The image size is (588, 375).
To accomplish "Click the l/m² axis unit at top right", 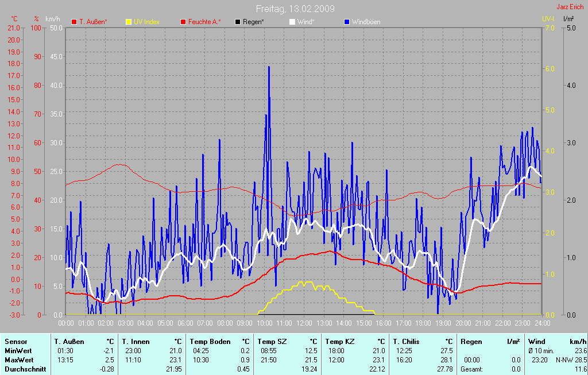I will 568,19.
